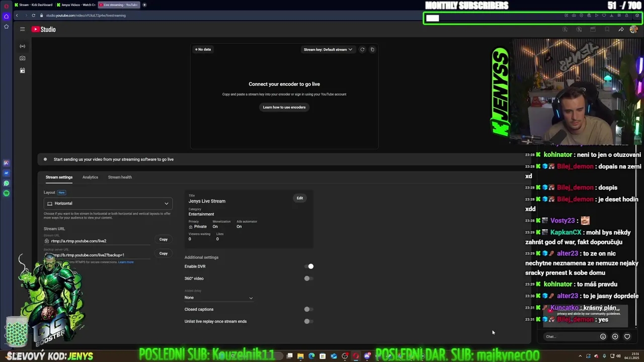The image size is (644, 362).
Task: Switch to Stream - Kick Dashboard browser tab
Action: 33,5
